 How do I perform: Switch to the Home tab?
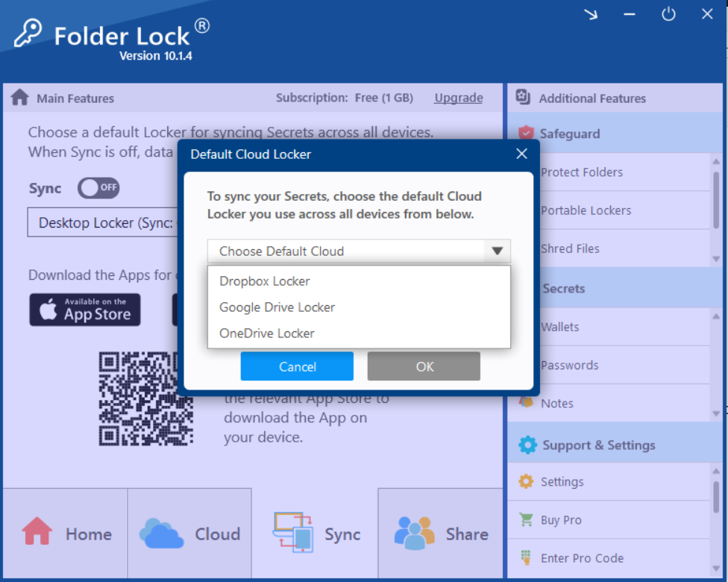pos(66,533)
